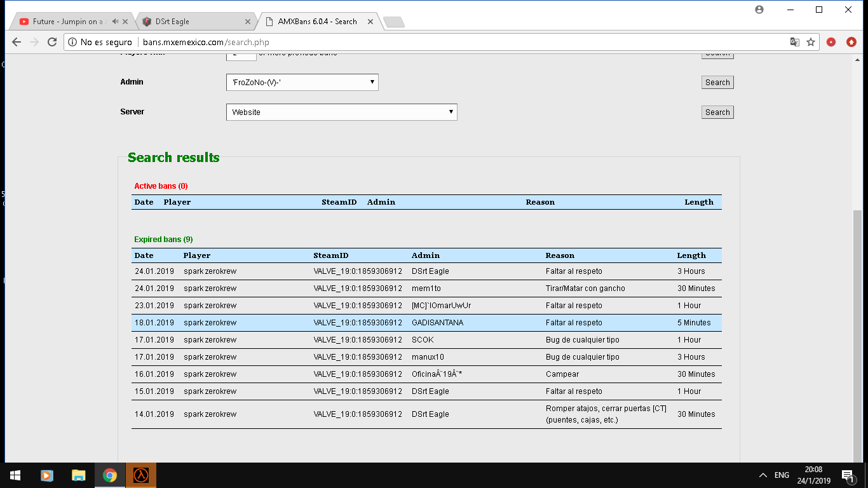This screenshot has height=488, width=868.
Task: Open the Chrome user profile icon
Action: pos(759,10)
